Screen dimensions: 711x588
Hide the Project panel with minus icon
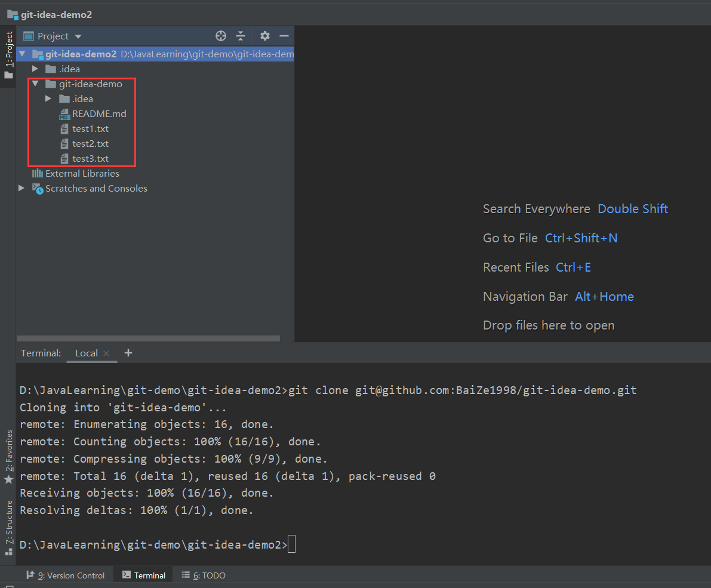click(284, 36)
